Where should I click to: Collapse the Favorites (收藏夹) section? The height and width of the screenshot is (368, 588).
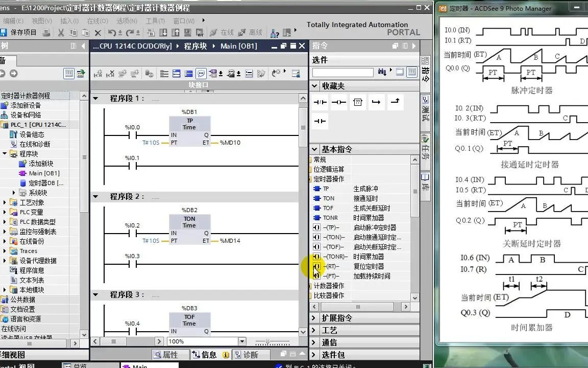tap(314, 86)
